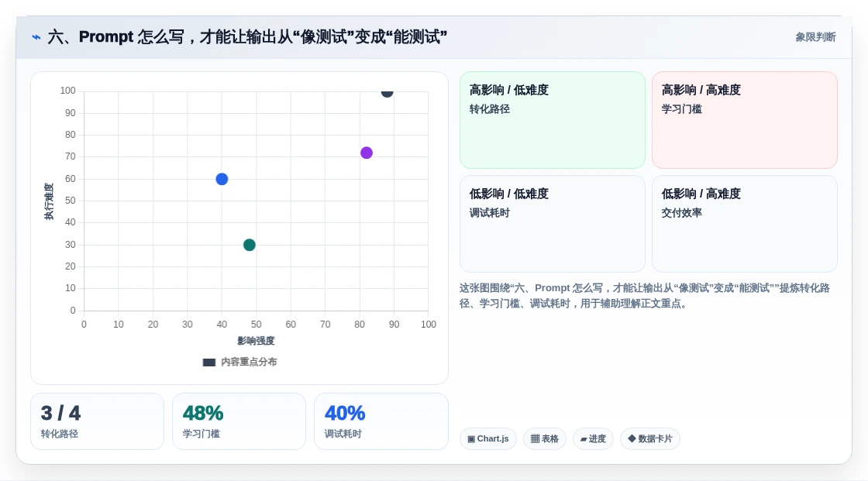Click the blue lightning icon beside the title
Viewport: 868px width, 481px height.
point(36,37)
